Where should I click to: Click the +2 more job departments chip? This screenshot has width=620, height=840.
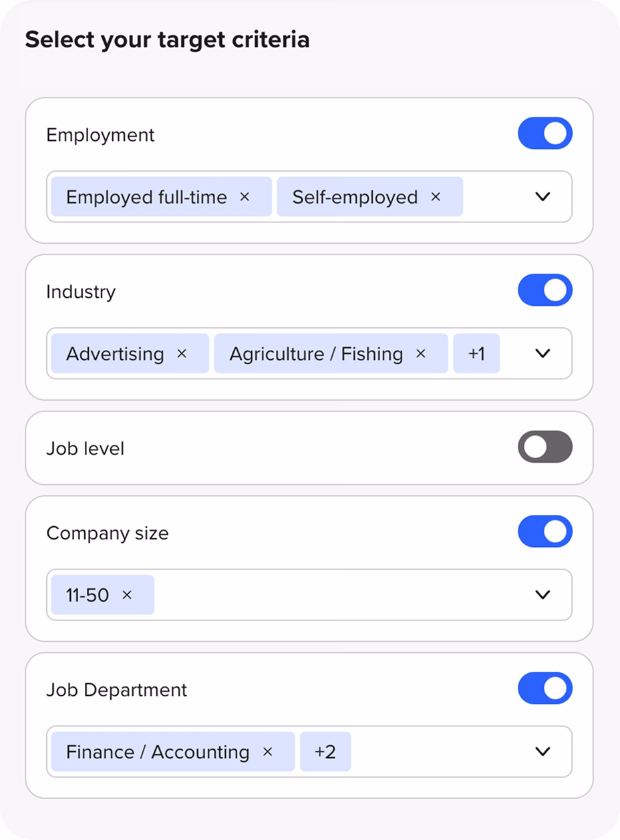coord(325,752)
